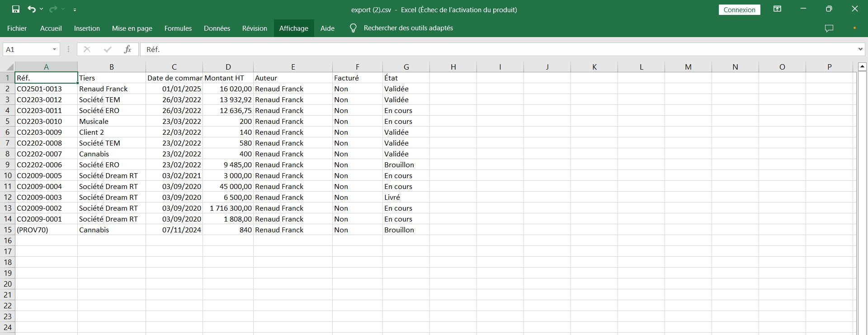Viewport: 868px width, 335px height.
Task: Click the Select All corner triangle
Action: pyautogui.click(x=9, y=67)
